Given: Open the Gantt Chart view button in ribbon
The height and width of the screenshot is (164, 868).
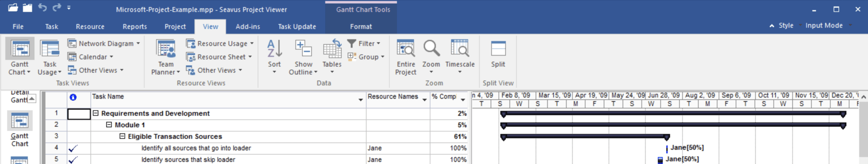Looking at the screenshot, I should tap(19, 57).
